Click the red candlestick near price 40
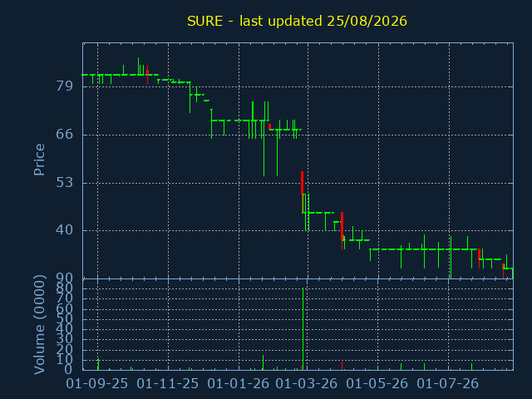Viewport: 532px width, 399px height. coord(342,226)
